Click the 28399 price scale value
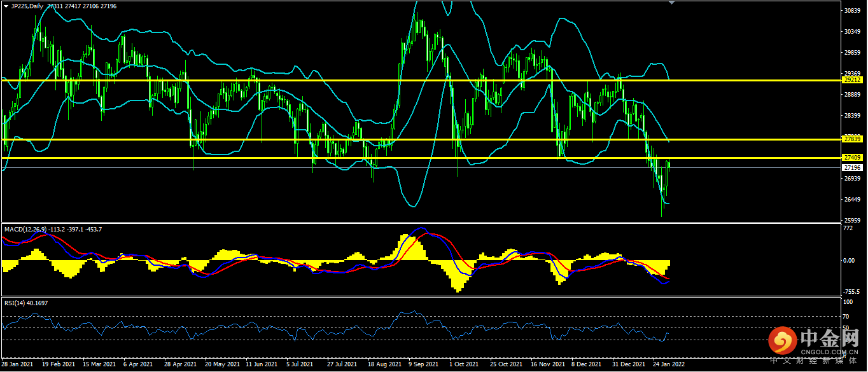This screenshot has width=868, height=372. 851,116
